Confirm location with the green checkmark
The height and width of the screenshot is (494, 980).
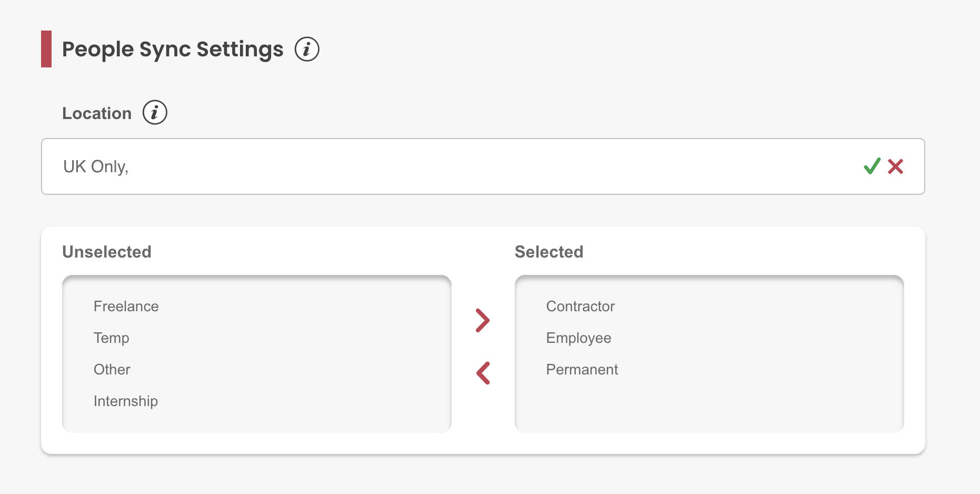(x=872, y=166)
